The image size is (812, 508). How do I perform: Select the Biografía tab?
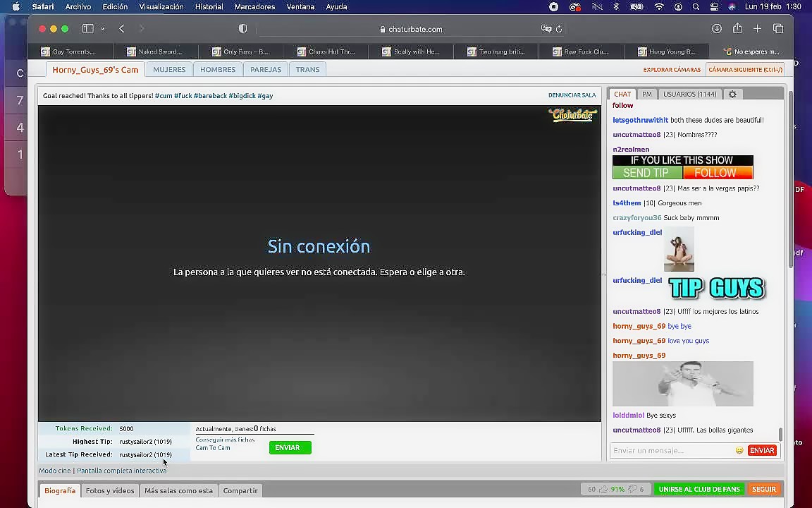[x=60, y=490]
